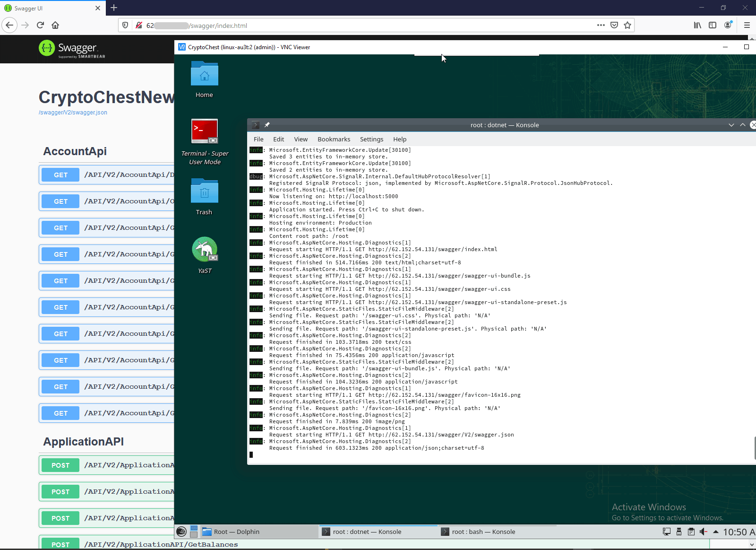756x550 pixels.
Task: Open the Konsole View menu
Action: coord(301,139)
